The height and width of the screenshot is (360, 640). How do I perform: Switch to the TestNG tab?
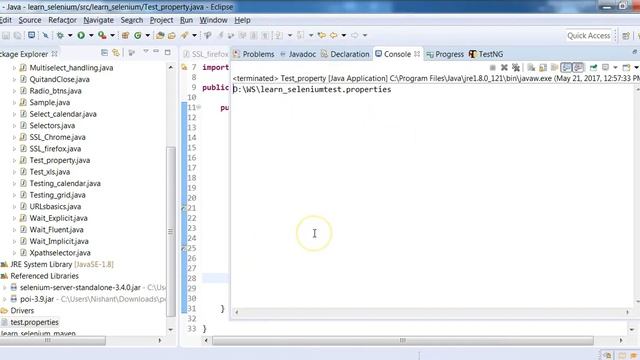(x=486, y=54)
